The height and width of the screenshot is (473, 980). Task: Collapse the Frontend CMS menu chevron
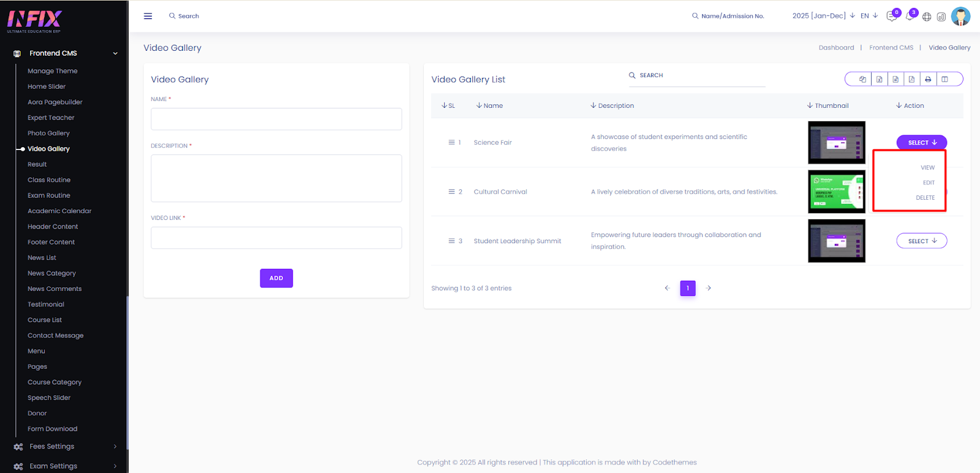pyautogui.click(x=115, y=53)
